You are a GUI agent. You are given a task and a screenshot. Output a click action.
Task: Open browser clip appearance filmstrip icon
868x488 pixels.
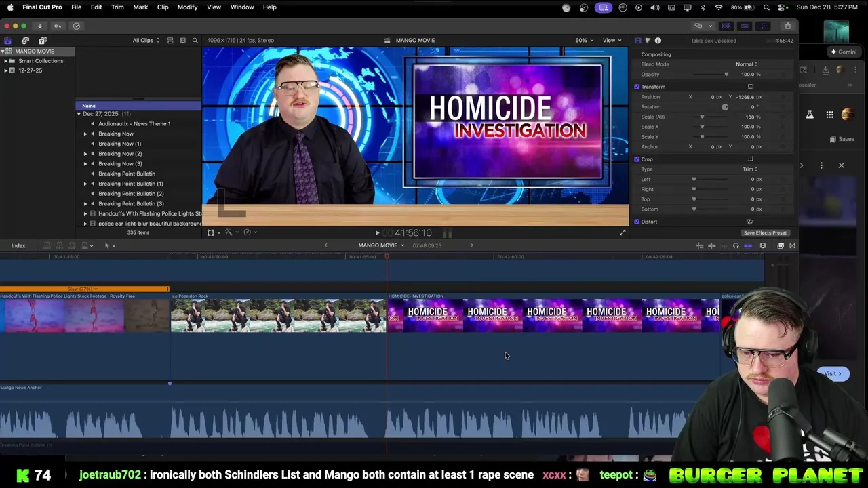tap(182, 41)
